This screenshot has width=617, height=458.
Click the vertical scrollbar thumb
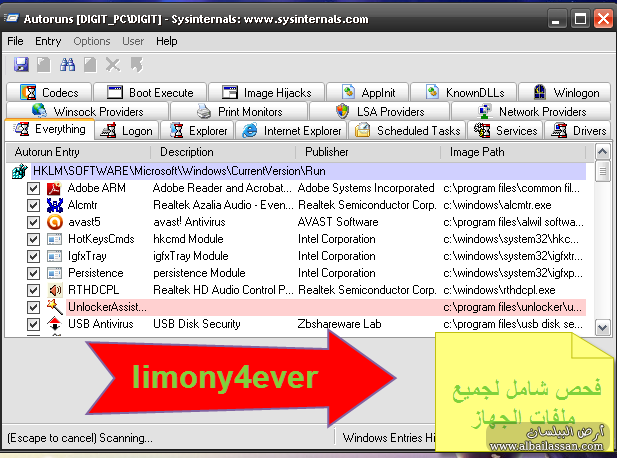602,171
